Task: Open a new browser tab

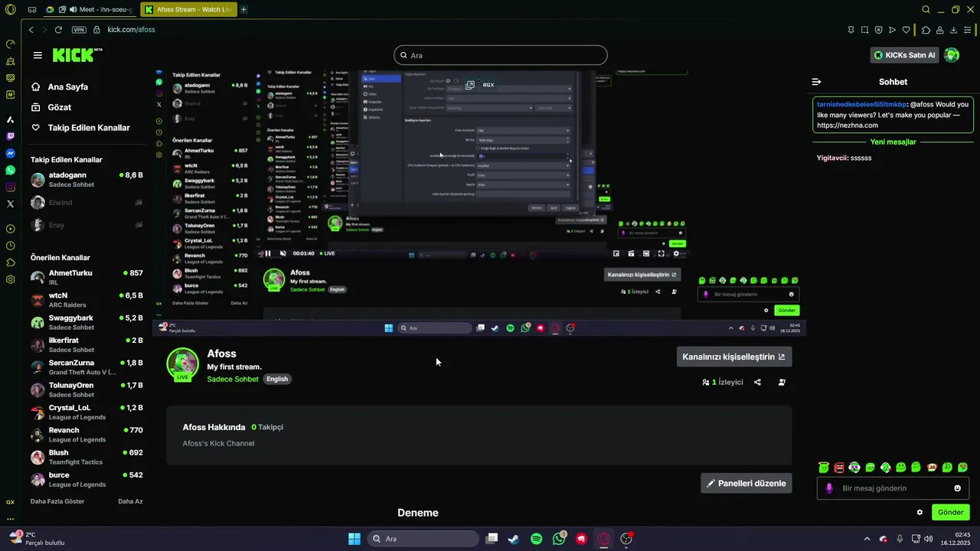Action: [x=243, y=9]
